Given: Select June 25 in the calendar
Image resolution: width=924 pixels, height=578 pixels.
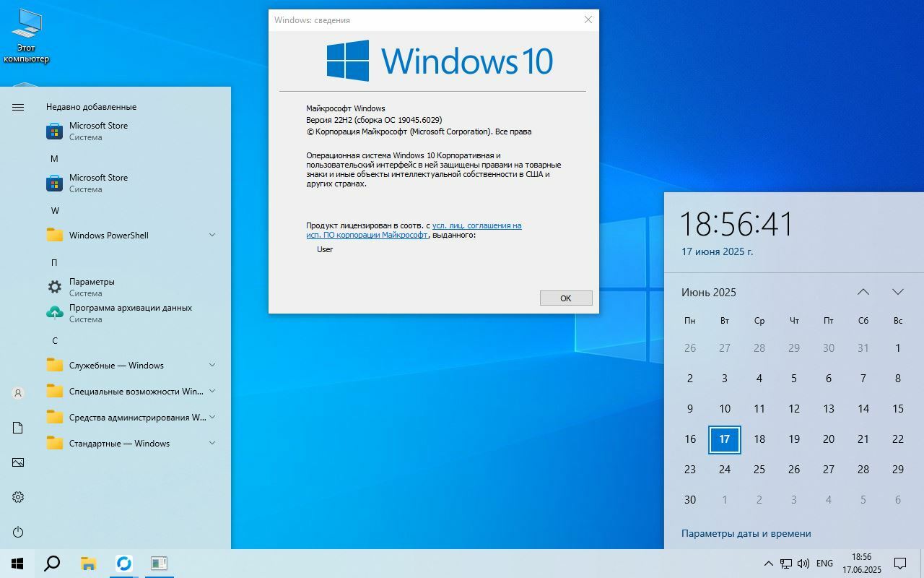Looking at the screenshot, I should [x=759, y=470].
